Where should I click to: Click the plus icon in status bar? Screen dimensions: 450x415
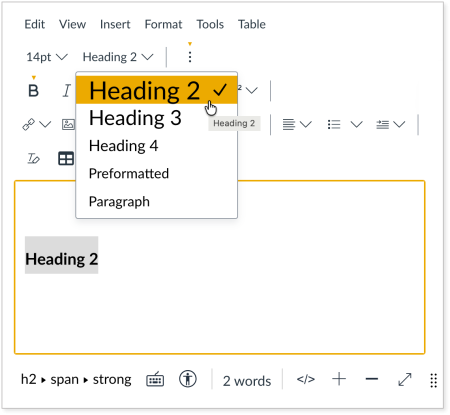[x=339, y=379]
